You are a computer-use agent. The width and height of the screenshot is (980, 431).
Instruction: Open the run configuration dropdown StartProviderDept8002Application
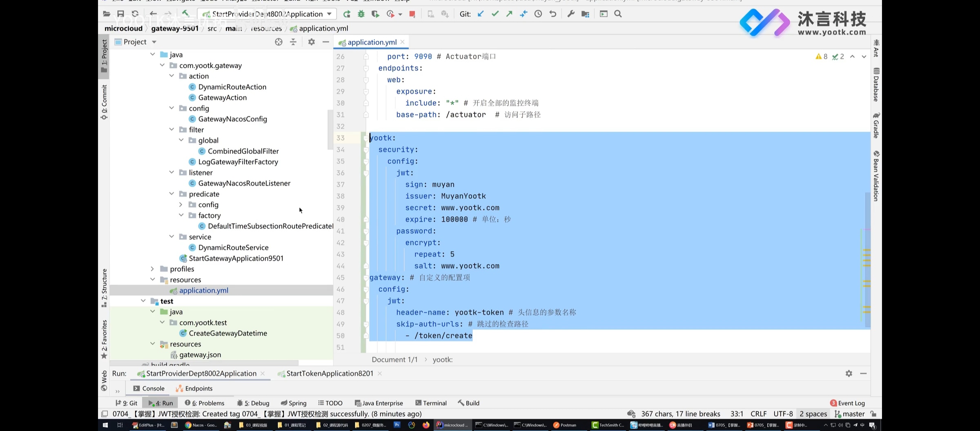coord(267,14)
